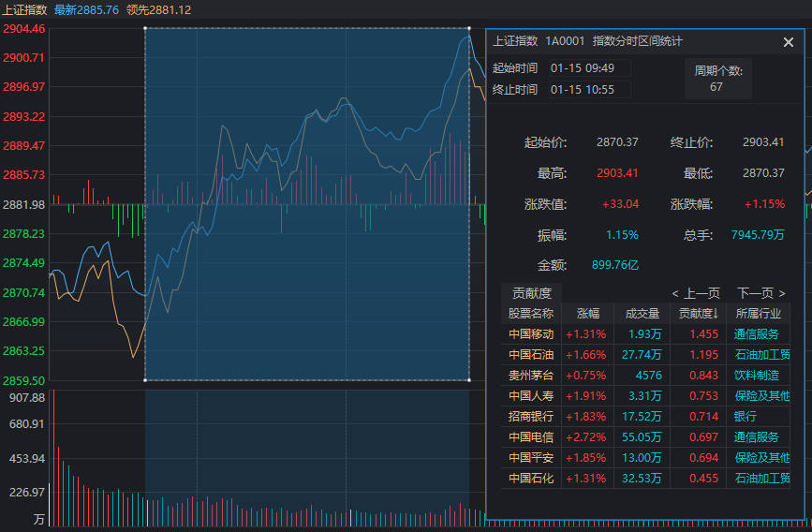Click the 终止时间 end time field
Screen dimensions: 812x532
[x=589, y=89]
